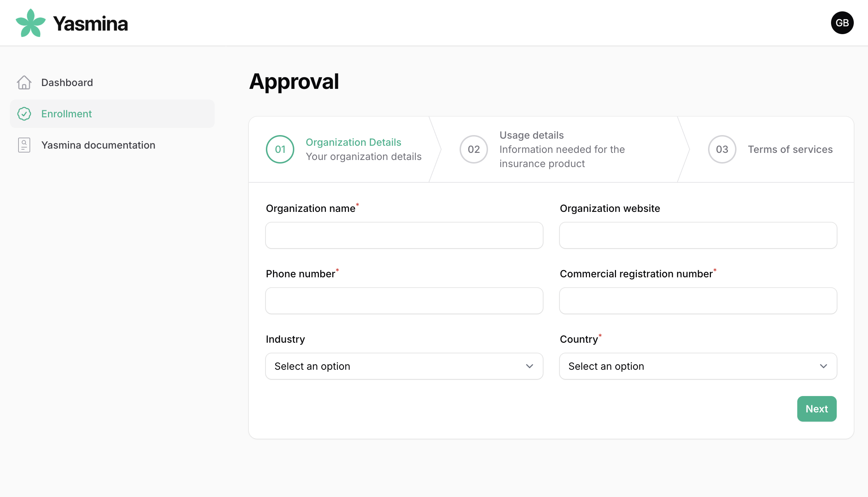Go to Terms of services step
868x497 pixels.
[790, 149]
